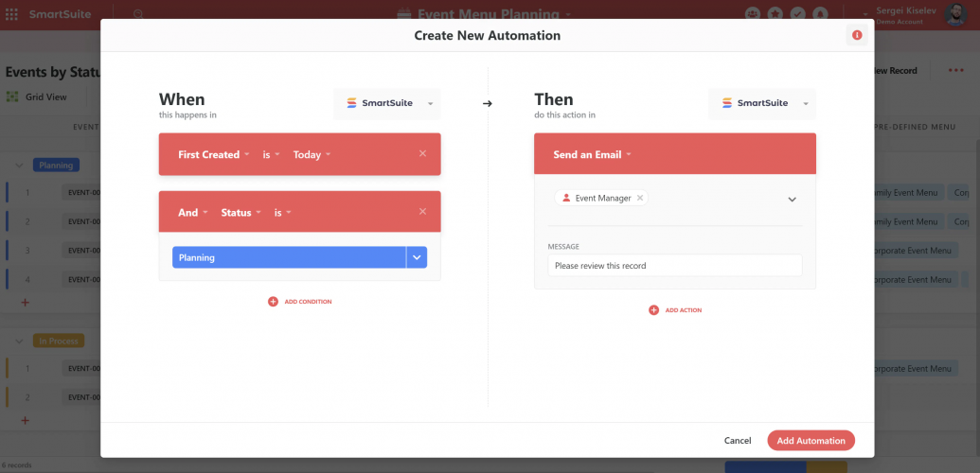Click the '6 records' status text
The image size is (980, 473).
tap(16, 464)
